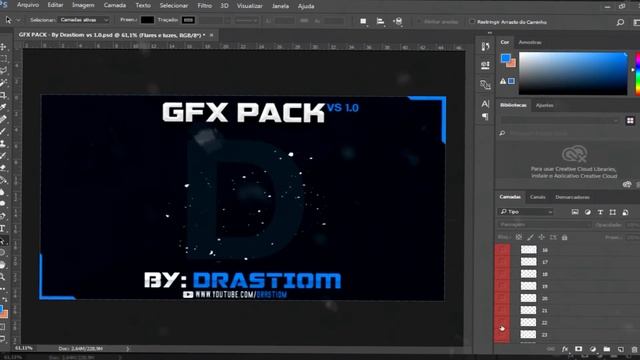This screenshot has height=360, width=640.
Task: Create new adjustment layer icon
Action: (593, 349)
